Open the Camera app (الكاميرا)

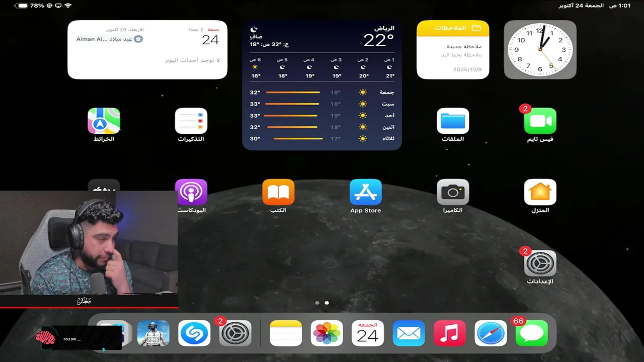point(453,192)
